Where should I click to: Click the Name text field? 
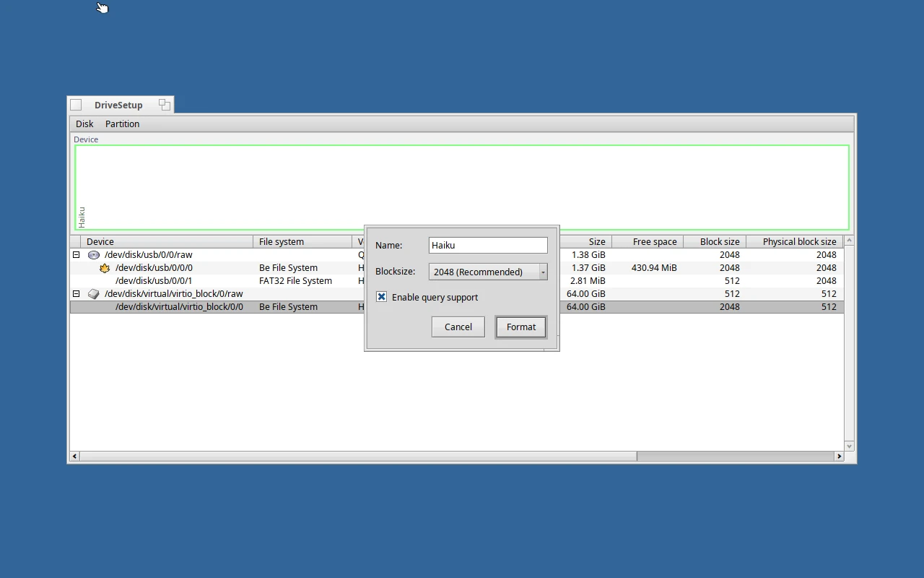pos(488,246)
